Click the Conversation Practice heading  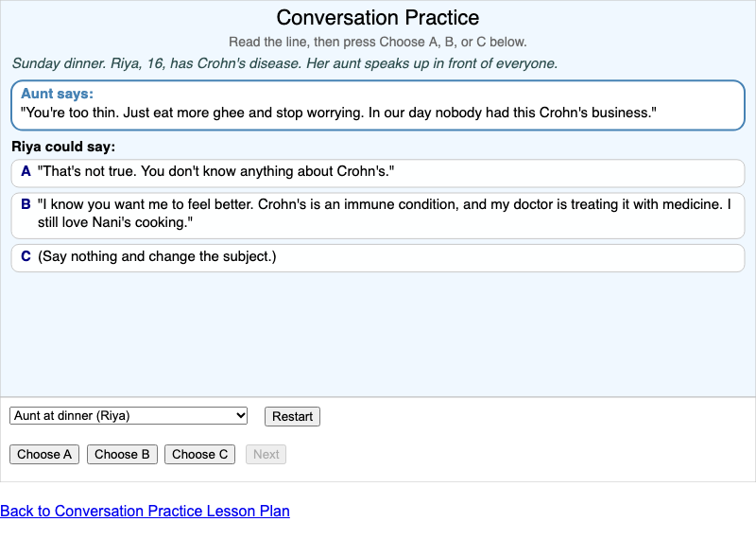coord(378,18)
